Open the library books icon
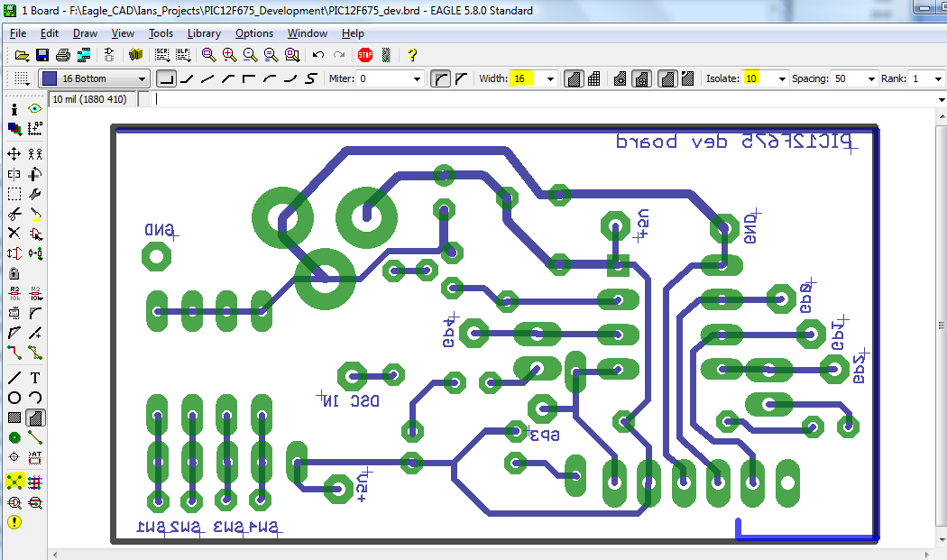 136,55
